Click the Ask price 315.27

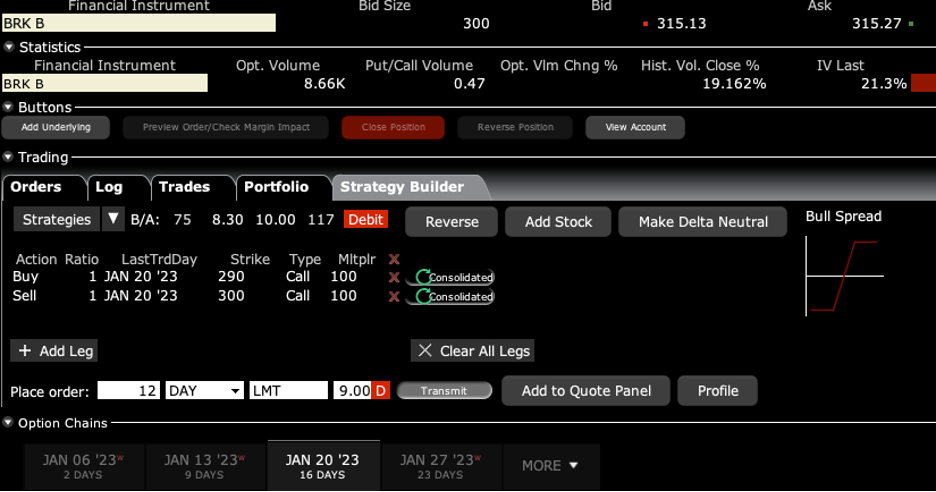pyautogui.click(x=876, y=23)
